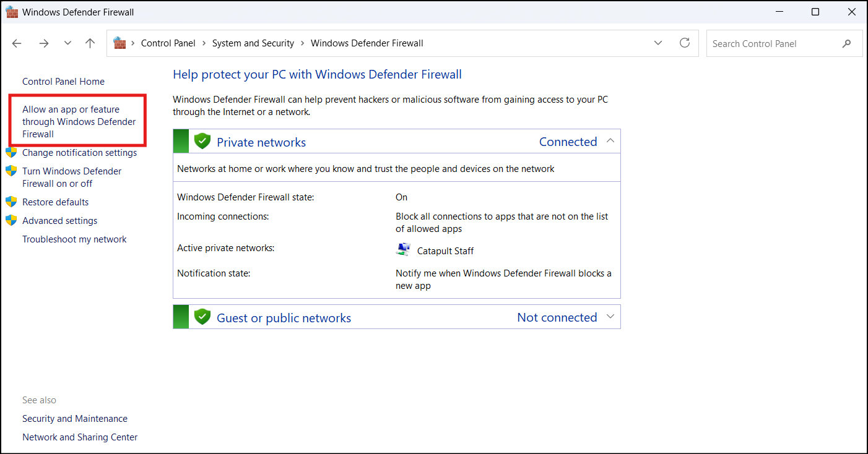
Task: Click the Up one level arrow
Action: point(90,43)
